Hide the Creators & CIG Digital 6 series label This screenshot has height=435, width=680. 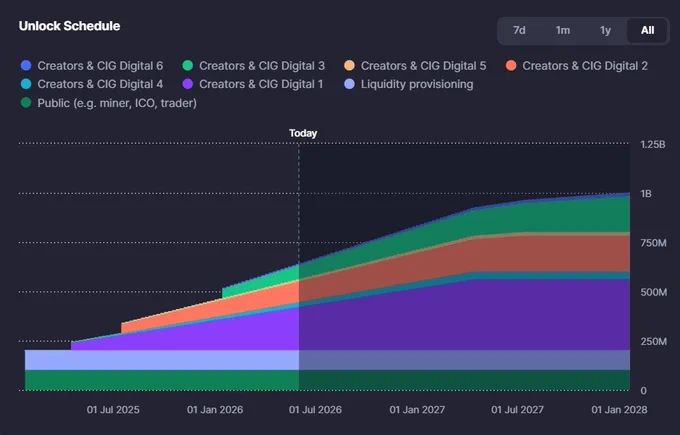click(x=100, y=66)
